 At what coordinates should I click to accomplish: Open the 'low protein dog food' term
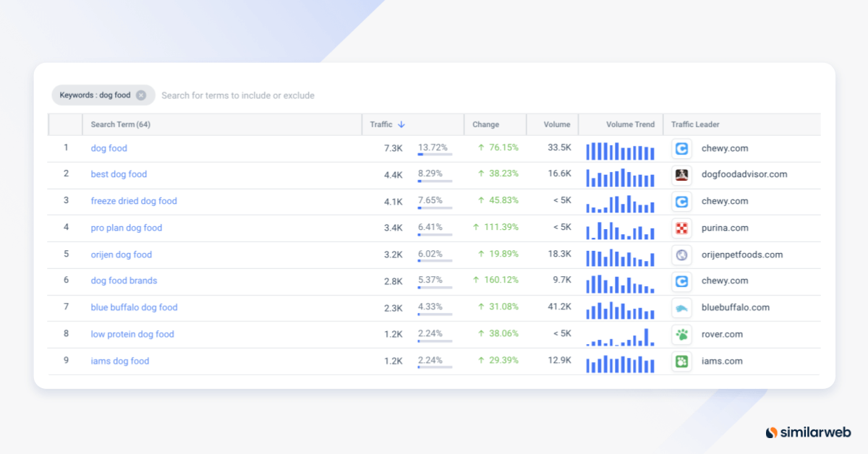(132, 334)
